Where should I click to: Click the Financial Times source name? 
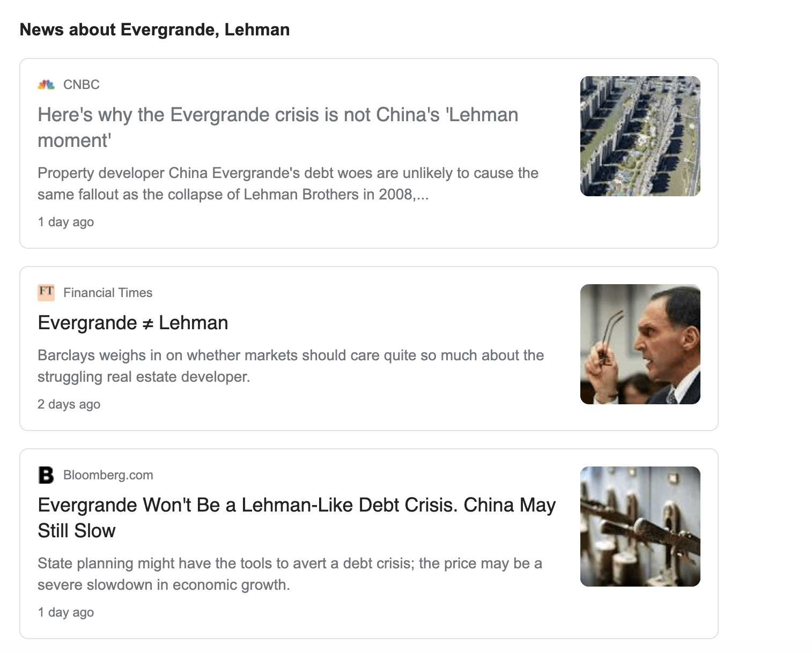107,293
